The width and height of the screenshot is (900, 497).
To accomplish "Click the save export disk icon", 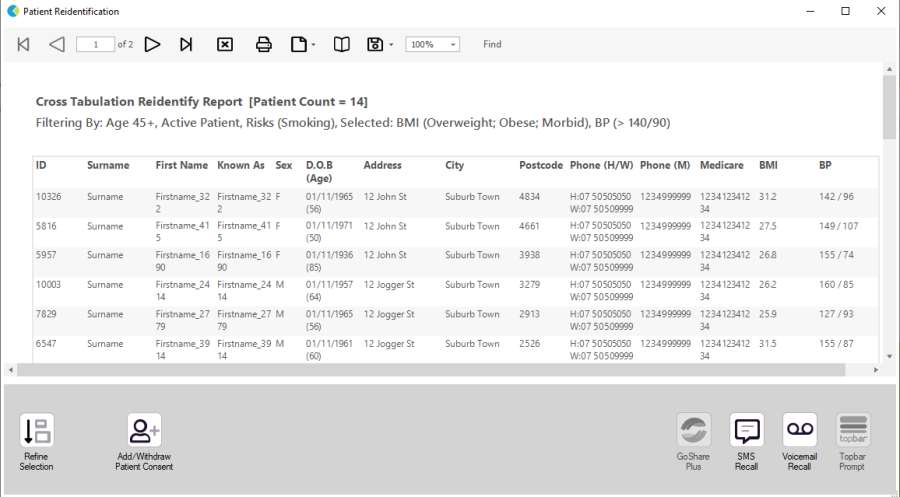I will (375, 44).
